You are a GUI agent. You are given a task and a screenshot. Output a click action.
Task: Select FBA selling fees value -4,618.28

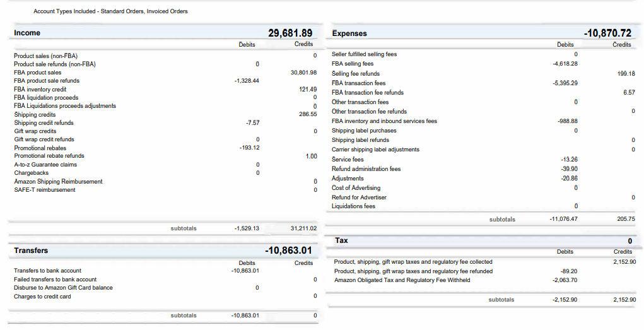tap(565, 64)
